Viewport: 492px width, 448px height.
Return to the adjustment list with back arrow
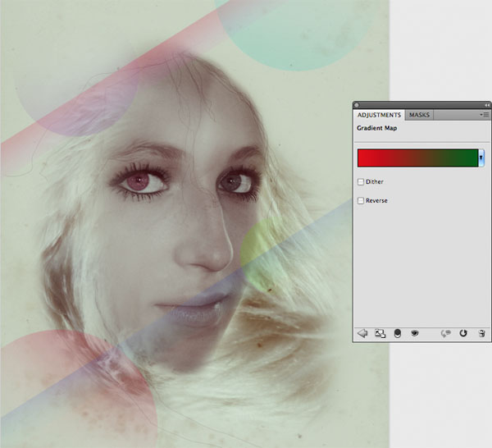click(x=362, y=333)
